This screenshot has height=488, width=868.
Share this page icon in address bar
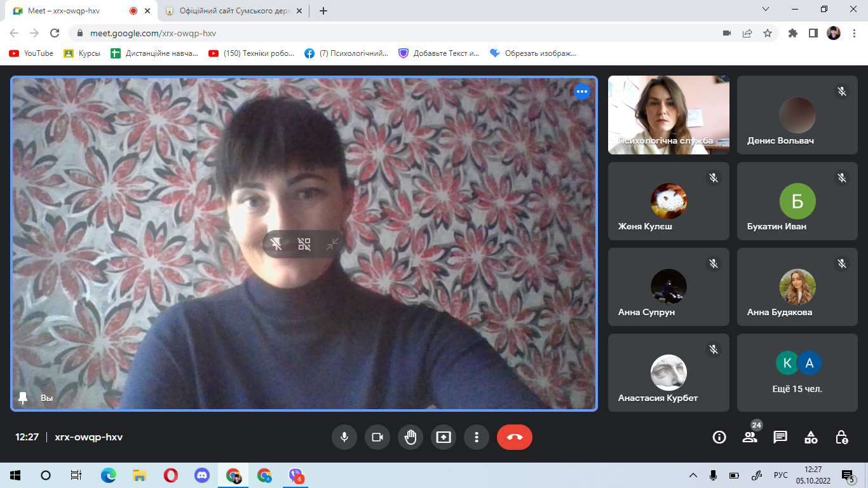point(747,33)
